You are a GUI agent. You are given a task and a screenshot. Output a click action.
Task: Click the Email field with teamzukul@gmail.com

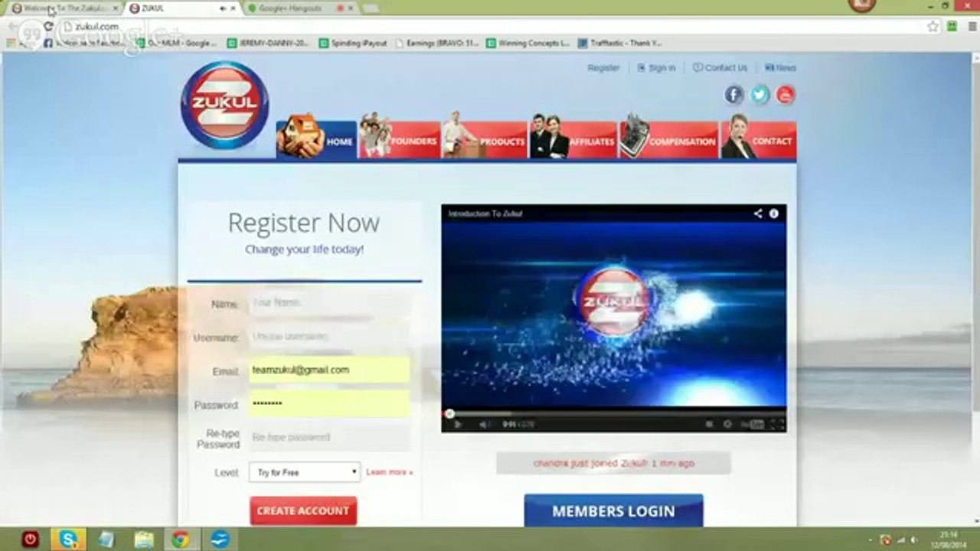[329, 370]
